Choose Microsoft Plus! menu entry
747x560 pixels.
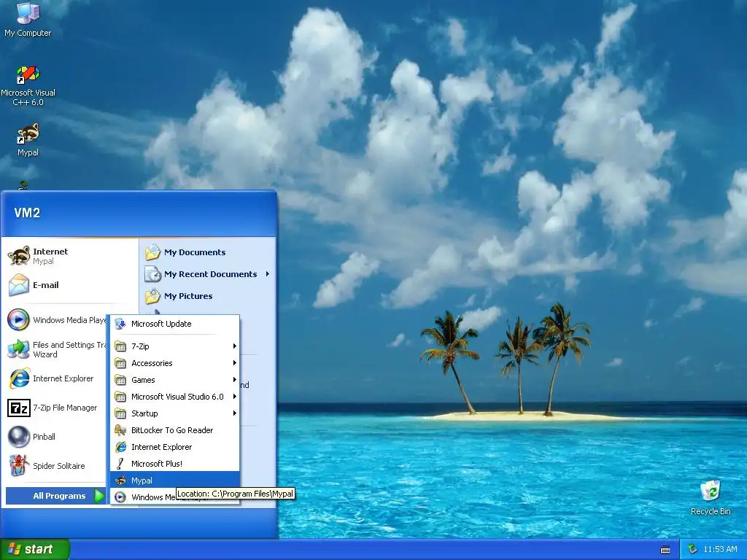click(x=175, y=463)
